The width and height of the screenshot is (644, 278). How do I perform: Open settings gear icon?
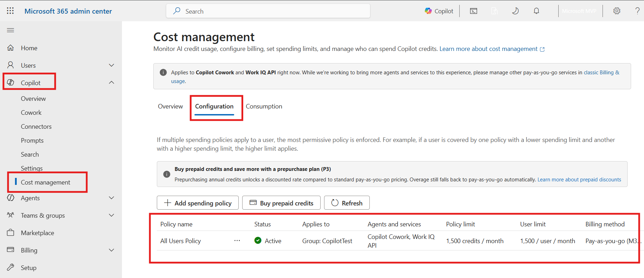pyautogui.click(x=617, y=11)
